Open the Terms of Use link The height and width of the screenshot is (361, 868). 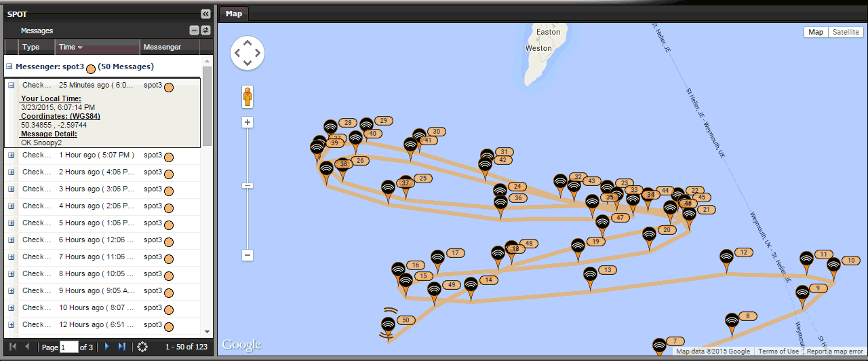(x=778, y=351)
